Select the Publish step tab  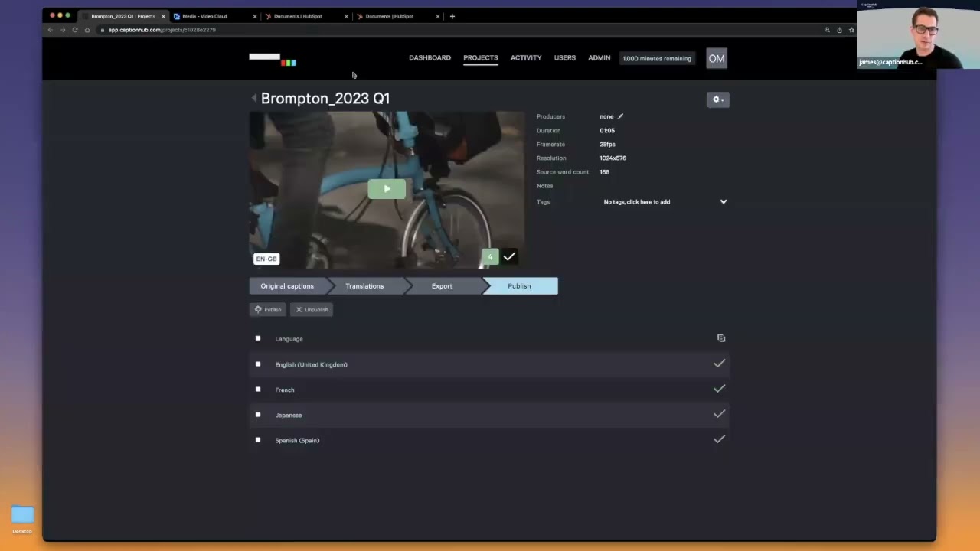519,286
